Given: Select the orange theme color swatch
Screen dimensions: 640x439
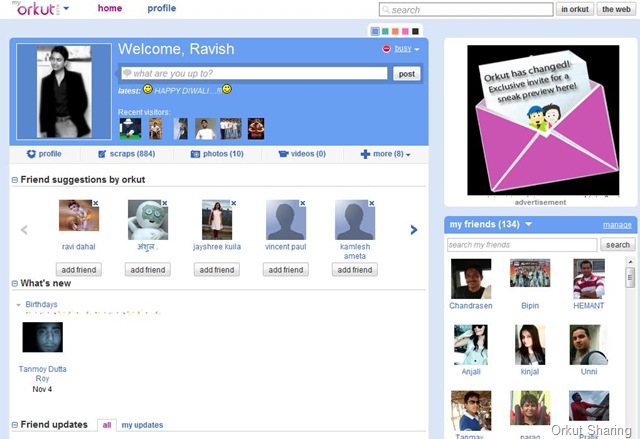Looking at the screenshot, I should (x=395, y=31).
